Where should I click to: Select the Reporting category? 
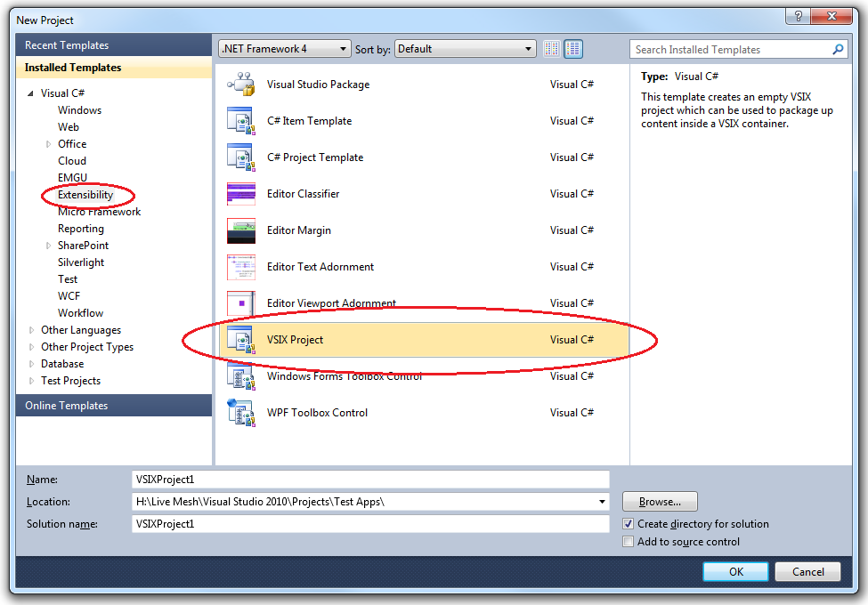tap(81, 229)
